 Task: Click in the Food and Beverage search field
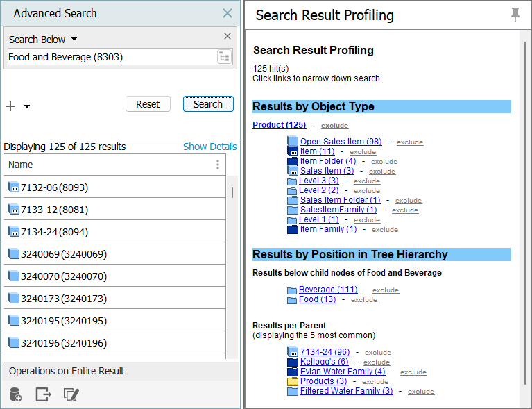[x=111, y=57]
